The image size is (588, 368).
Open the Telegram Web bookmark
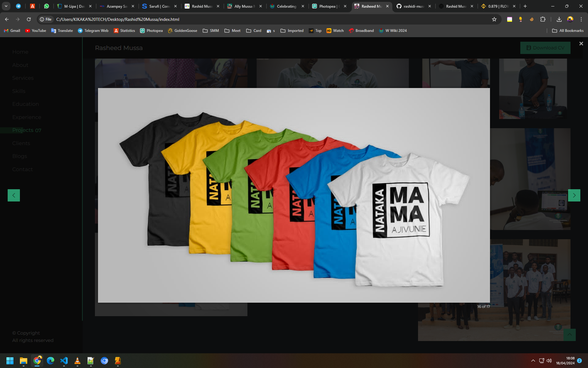pyautogui.click(x=93, y=31)
